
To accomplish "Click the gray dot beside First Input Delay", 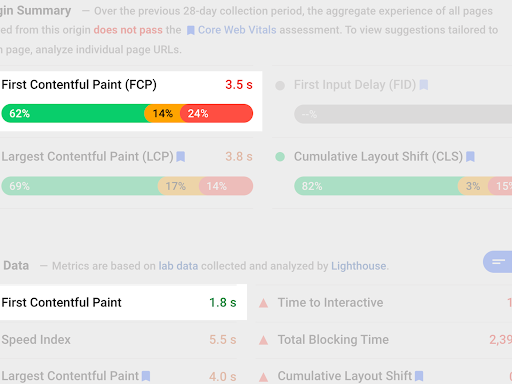I will click(x=280, y=86).
